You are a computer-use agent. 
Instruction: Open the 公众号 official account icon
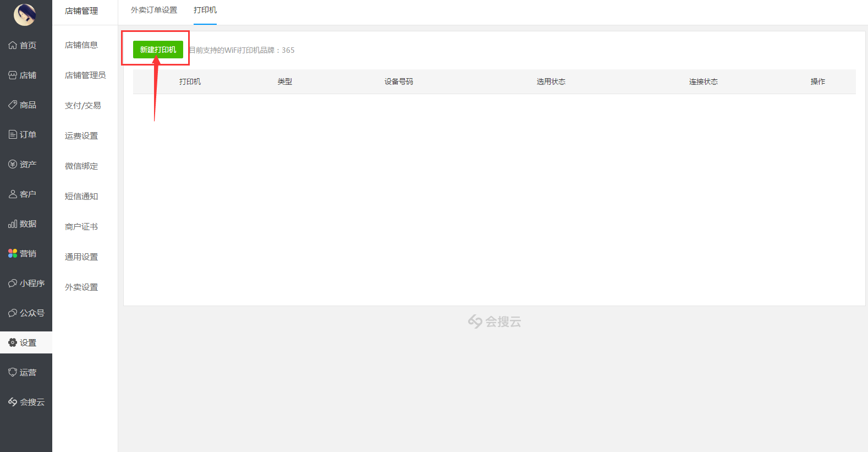click(x=13, y=313)
